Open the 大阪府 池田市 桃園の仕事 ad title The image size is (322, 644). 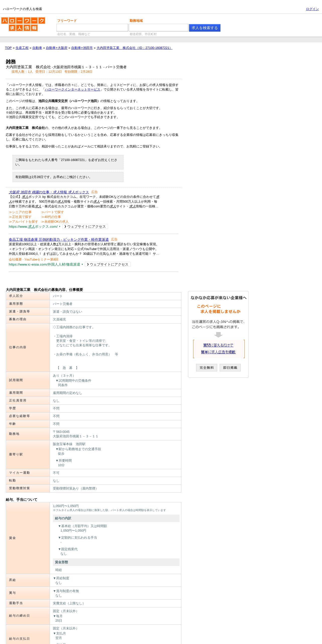[49, 192]
